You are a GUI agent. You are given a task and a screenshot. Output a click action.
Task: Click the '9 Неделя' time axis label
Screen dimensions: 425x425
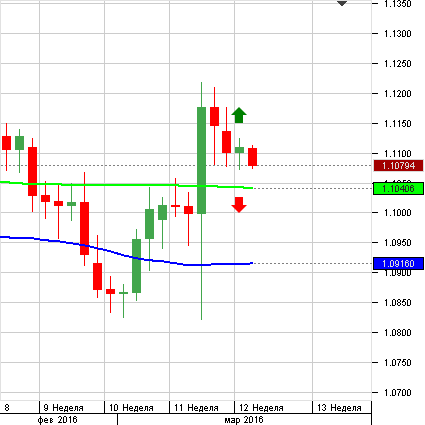tap(63, 408)
